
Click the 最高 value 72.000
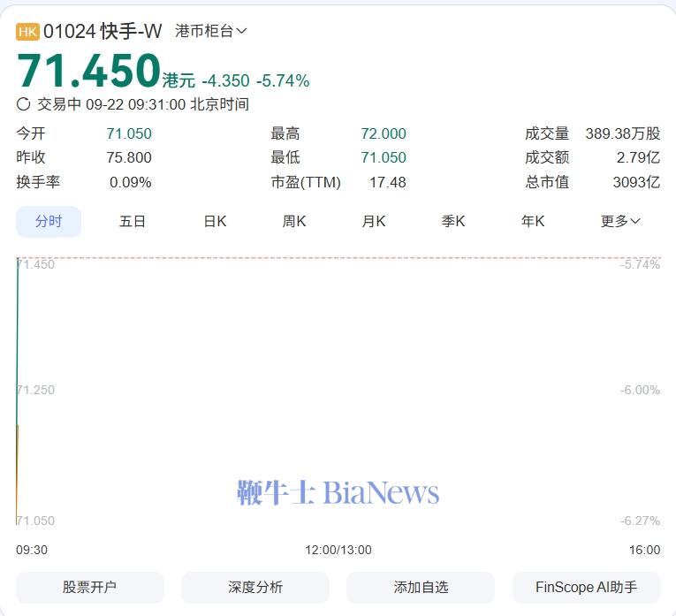click(x=384, y=133)
